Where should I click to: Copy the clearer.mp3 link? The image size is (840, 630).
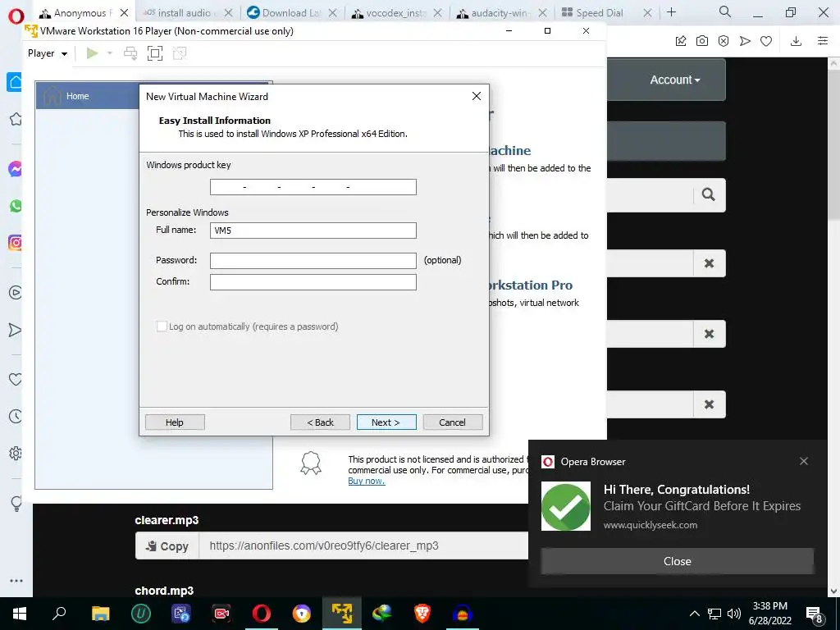pos(167,546)
